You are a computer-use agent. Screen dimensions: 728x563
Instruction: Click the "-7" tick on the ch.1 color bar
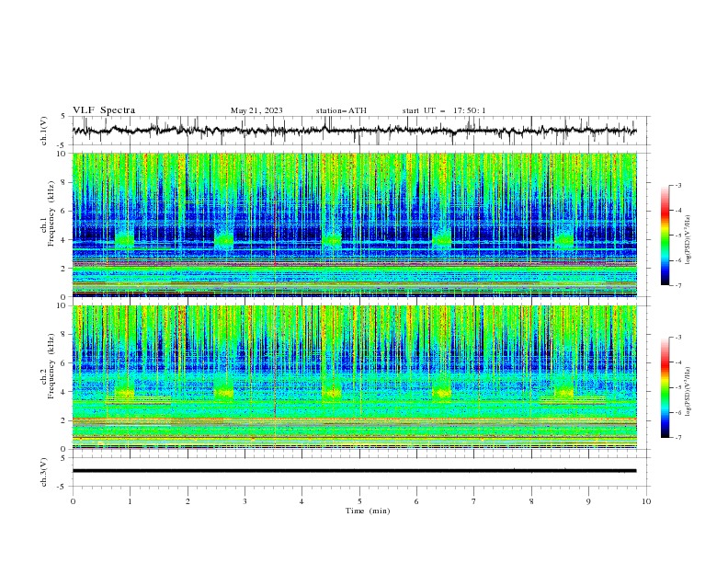pyautogui.click(x=677, y=285)
